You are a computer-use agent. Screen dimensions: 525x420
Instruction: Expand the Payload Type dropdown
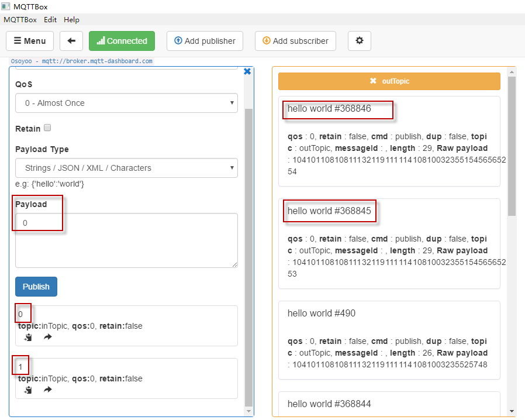point(126,168)
